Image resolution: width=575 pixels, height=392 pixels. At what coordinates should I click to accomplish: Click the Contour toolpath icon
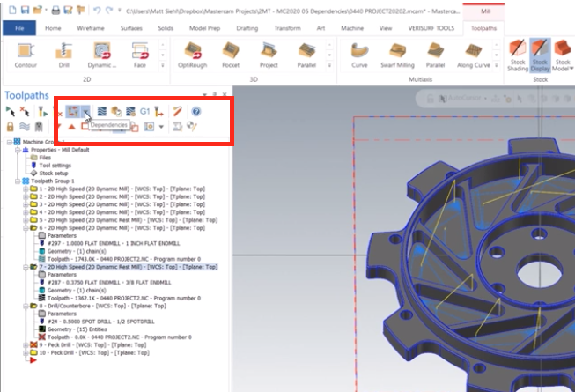point(26,55)
